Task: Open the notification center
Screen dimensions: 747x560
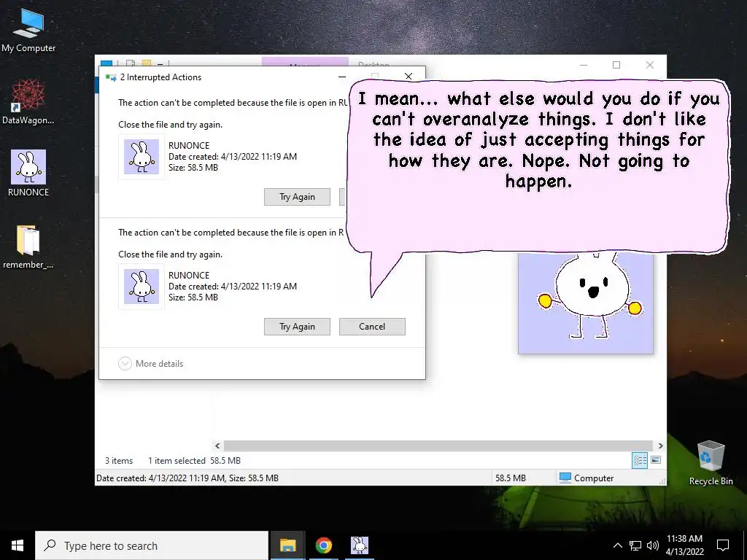Action: 723,545
